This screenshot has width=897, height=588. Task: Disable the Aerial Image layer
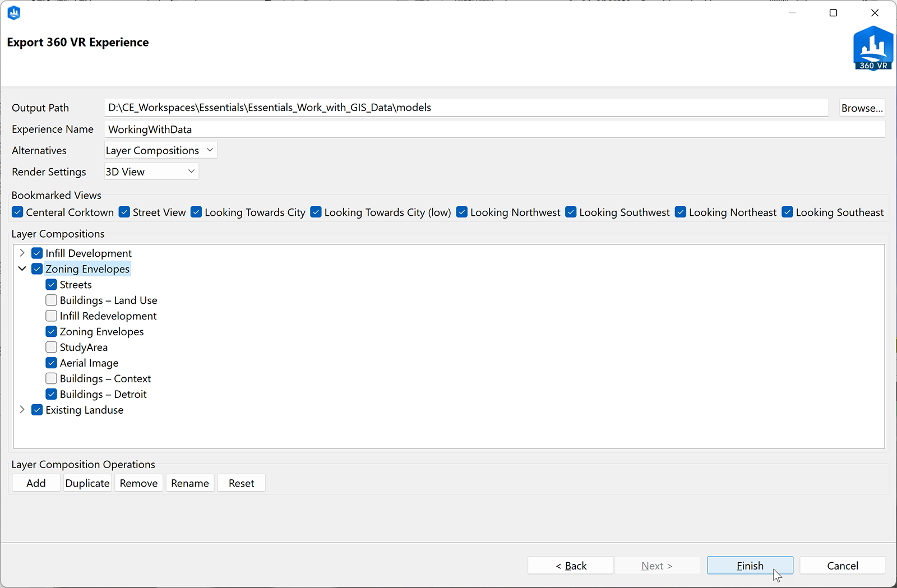[x=52, y=363]
